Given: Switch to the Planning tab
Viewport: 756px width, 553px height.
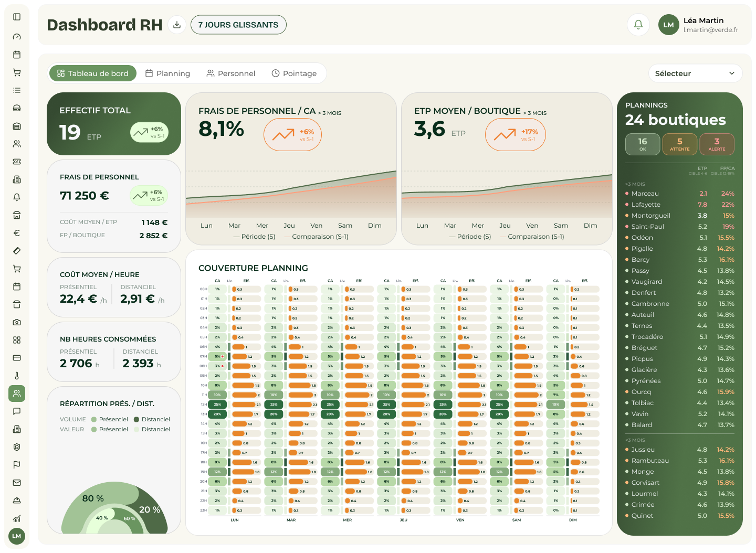Looking at the screenshot, I should [167, 73].
